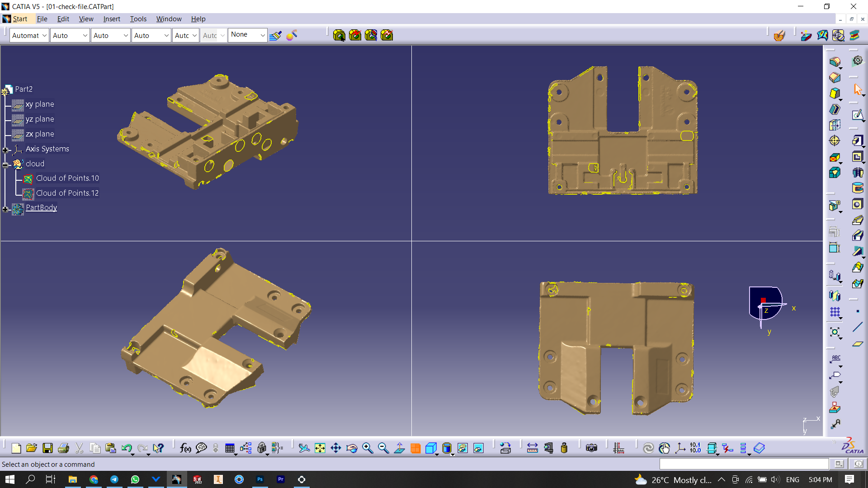The height and width of the screenshot is (488, 868).
Task: Open the Edit menu
Action: coord(63,19)
